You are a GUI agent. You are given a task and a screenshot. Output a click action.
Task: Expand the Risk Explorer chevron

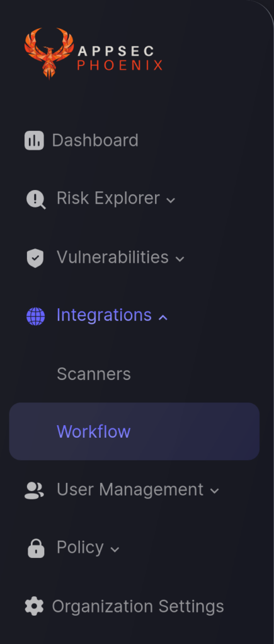pyautogui.click(x=170, y=201)
